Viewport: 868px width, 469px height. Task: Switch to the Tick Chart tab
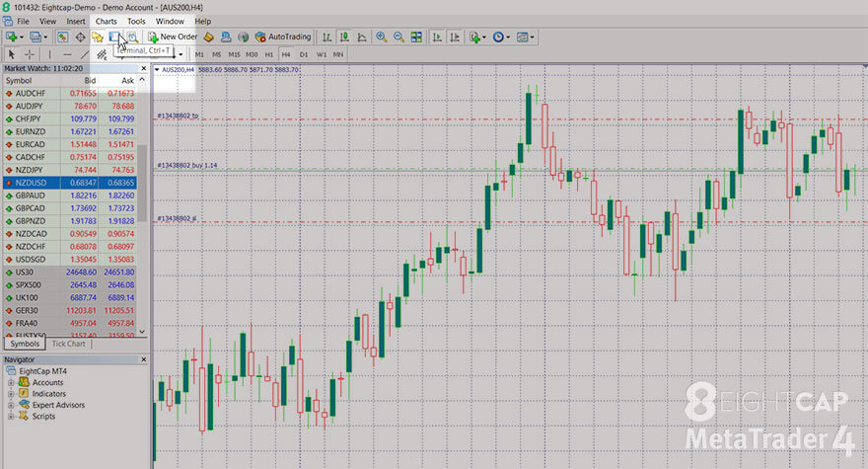(69, 344)
